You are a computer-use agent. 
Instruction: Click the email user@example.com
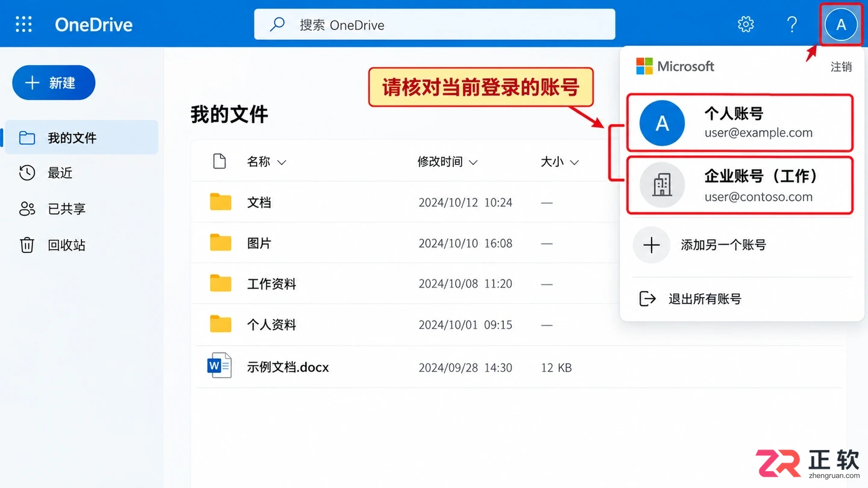point(758,133)
